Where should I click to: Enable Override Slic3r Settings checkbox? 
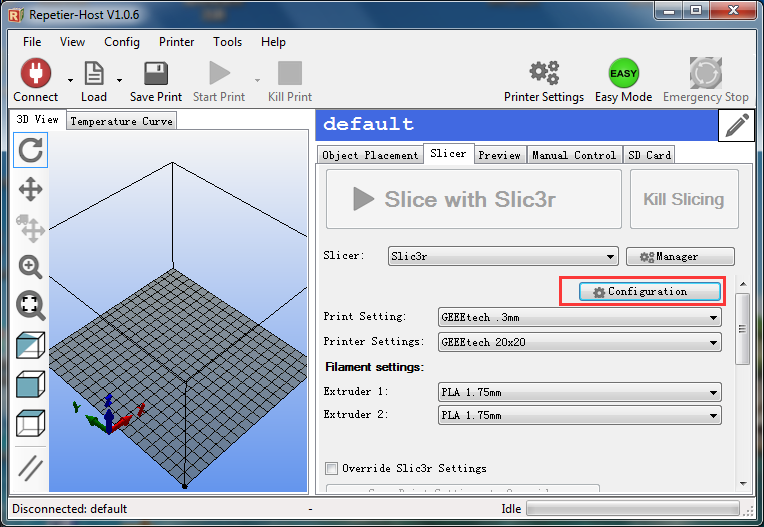click(332, 468)
